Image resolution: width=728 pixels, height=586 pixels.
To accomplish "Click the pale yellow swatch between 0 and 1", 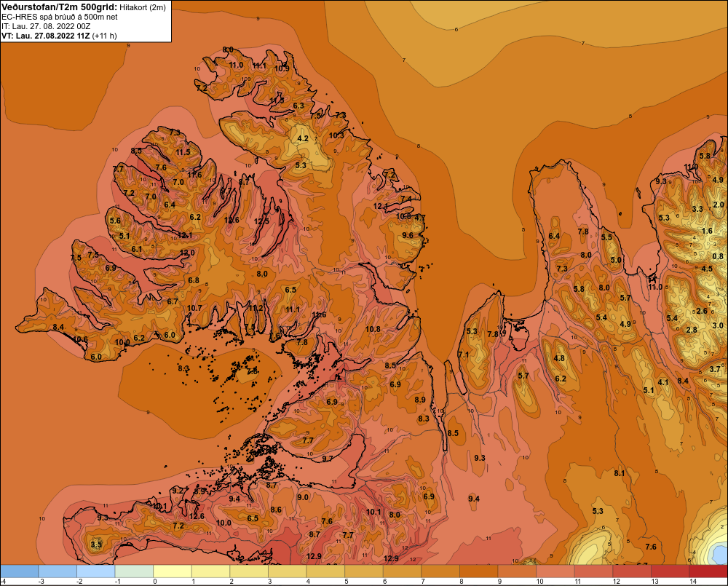I will [173, 571].
